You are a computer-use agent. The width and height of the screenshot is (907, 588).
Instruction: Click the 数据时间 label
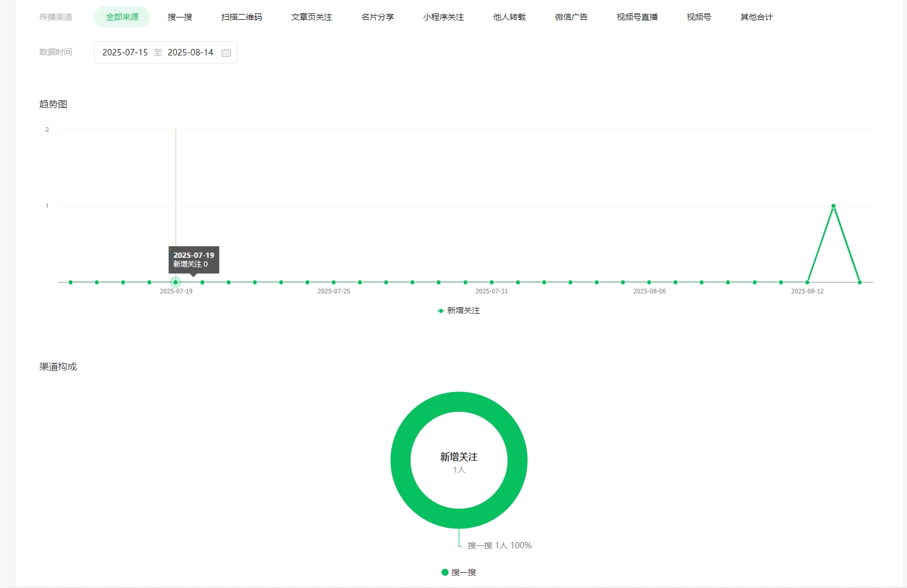point(55,52)
